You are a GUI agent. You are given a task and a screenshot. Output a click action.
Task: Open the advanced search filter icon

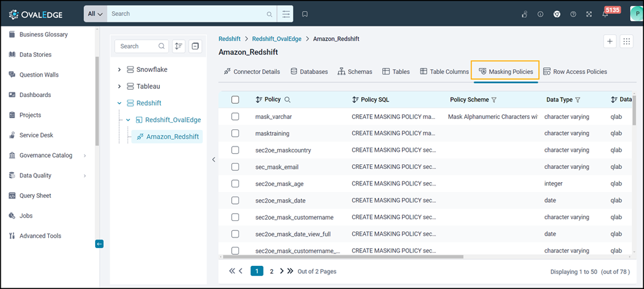(x=286, y=14)
